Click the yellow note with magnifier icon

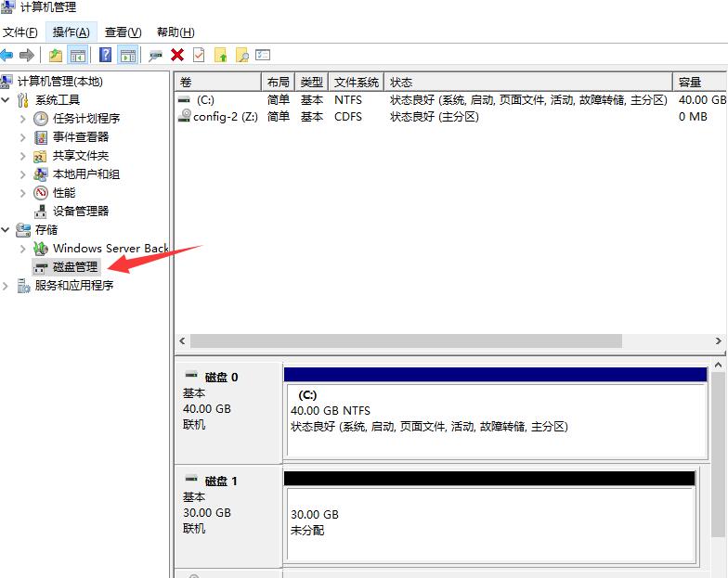[241, 56]
